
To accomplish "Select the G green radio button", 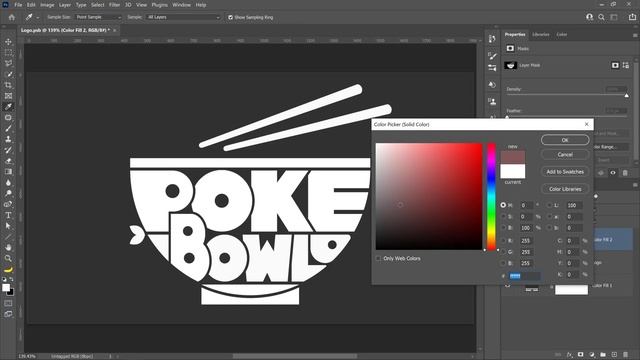I will pyautogui.click(x=503, y=252).
